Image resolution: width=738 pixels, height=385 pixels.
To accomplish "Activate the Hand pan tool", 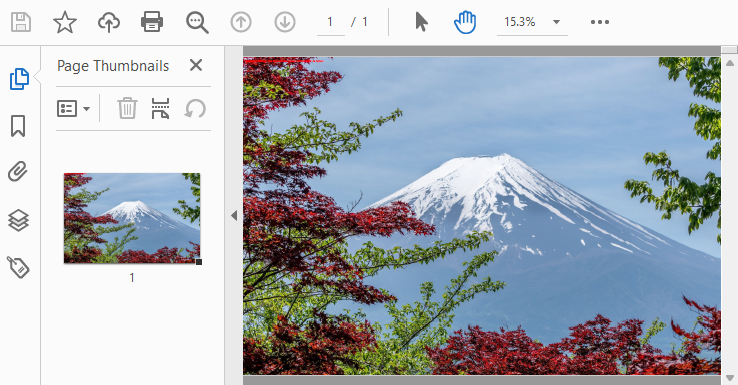I will 465,22.
